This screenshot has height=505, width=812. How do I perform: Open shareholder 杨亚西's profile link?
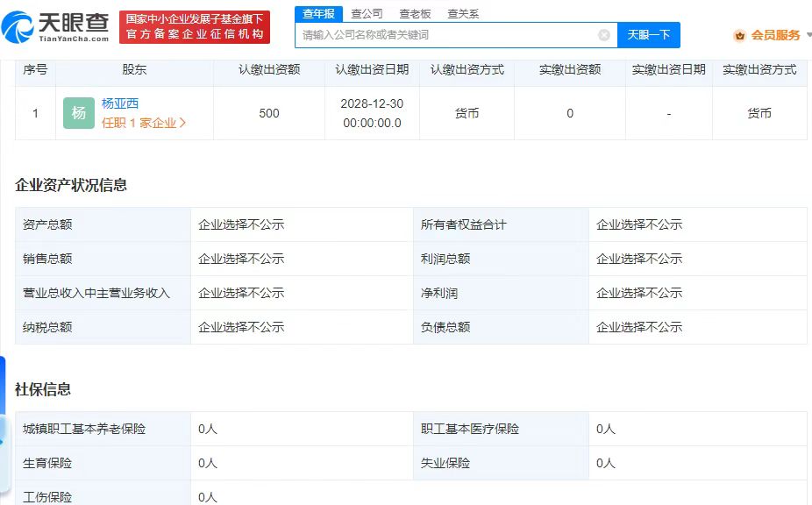120,103
